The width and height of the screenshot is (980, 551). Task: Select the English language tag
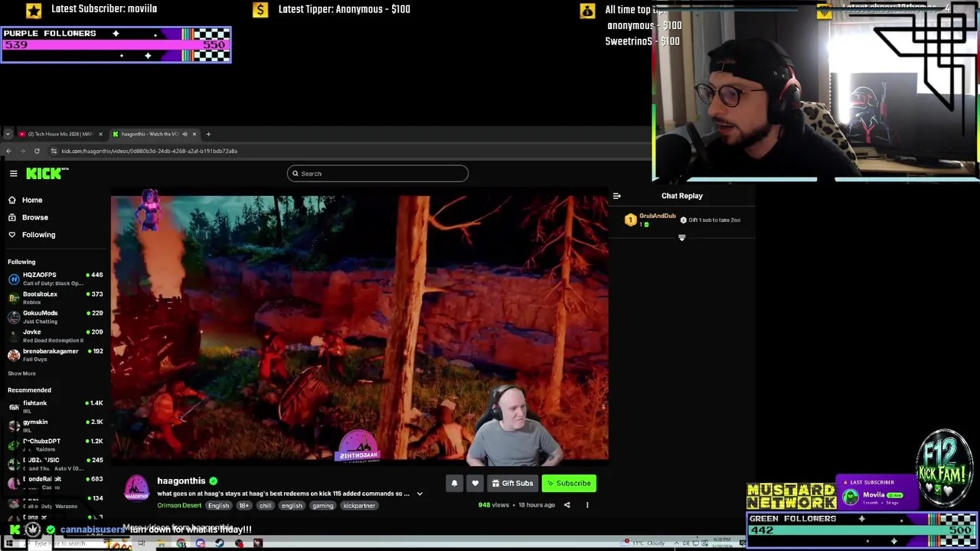point(218,506)
